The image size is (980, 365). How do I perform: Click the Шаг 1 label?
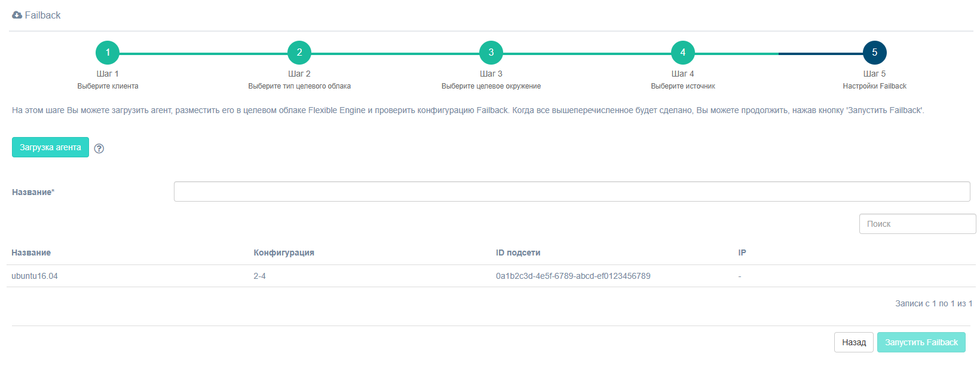tap(108, 74)
